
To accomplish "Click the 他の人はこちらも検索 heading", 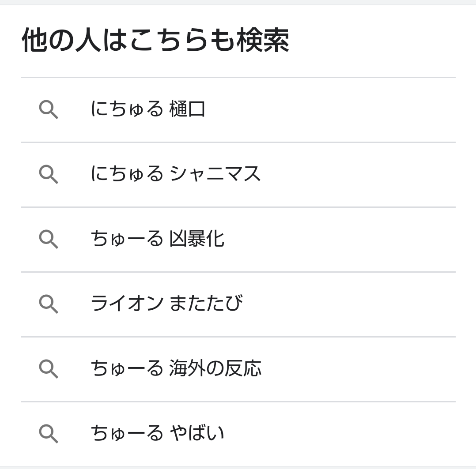I will tap(155, 40).
